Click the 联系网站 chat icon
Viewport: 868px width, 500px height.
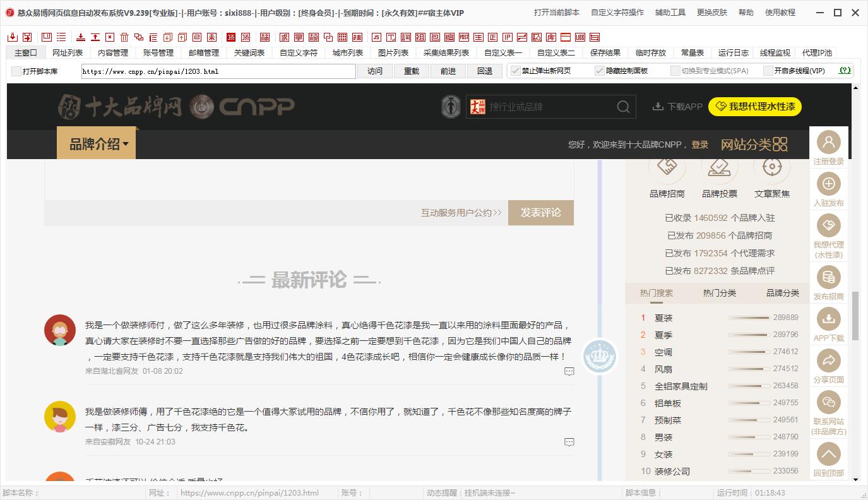(829, 402)
